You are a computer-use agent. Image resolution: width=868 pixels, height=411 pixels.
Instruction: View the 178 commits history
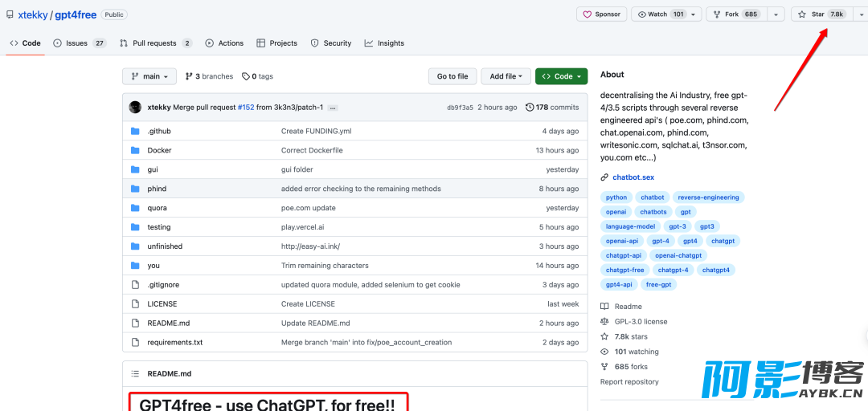pyautogui.click(x=552, y=108)
